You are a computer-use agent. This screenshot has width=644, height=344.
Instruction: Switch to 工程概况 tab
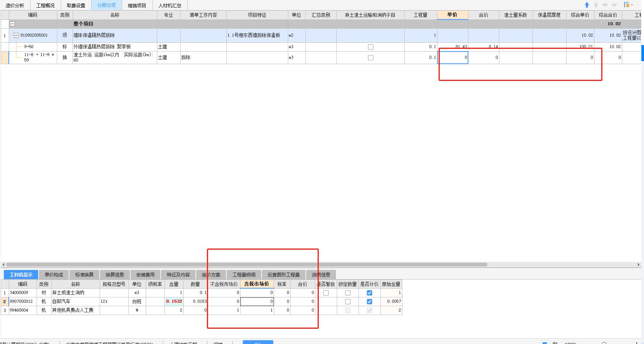[x=45, y=5]
